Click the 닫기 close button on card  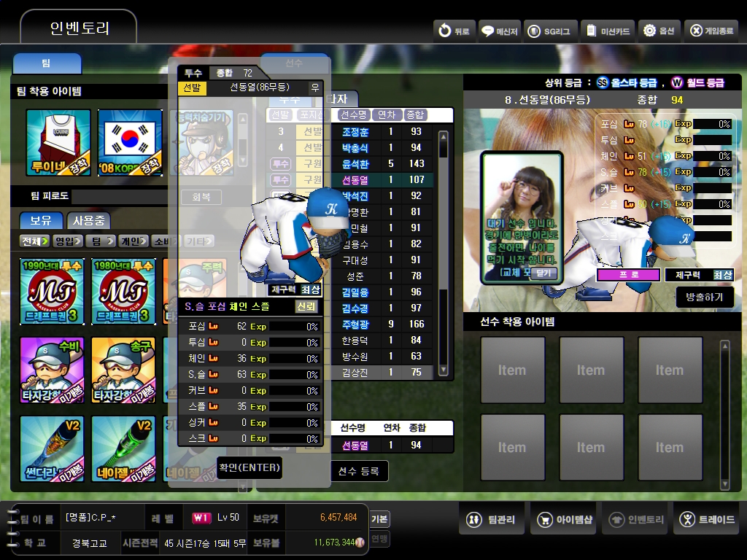(543, 273)
